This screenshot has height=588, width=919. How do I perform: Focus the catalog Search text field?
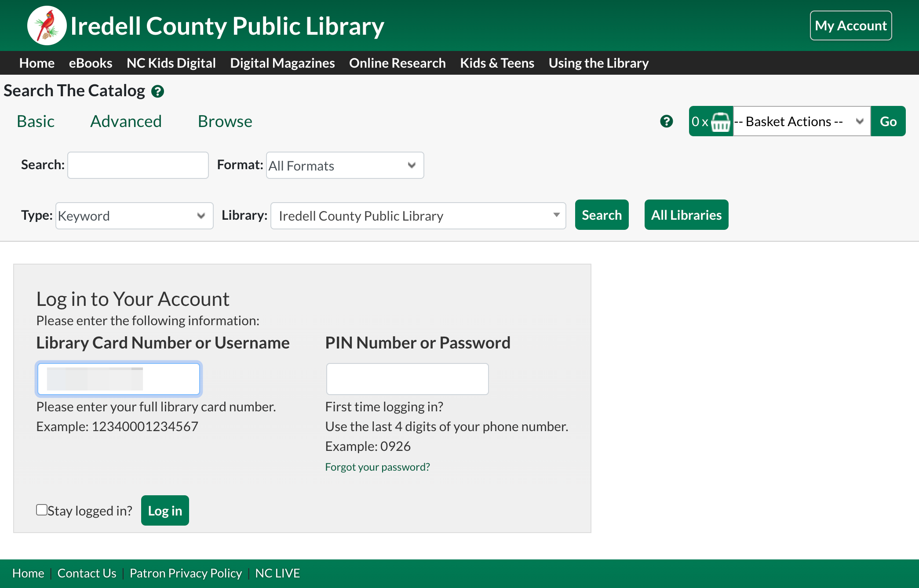pyautogui.click(x=138, y=165)
